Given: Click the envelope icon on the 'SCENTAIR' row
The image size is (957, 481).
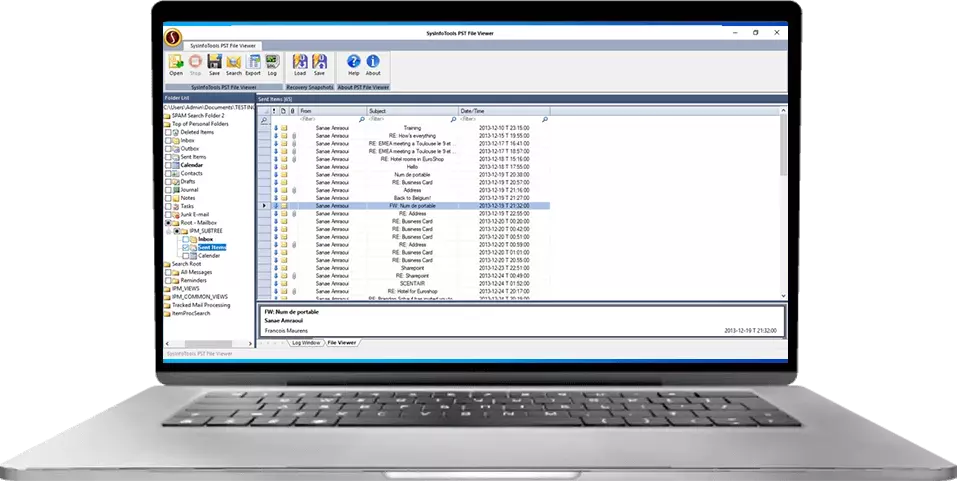Looking at the screenshot, I should tap(284, 283).
